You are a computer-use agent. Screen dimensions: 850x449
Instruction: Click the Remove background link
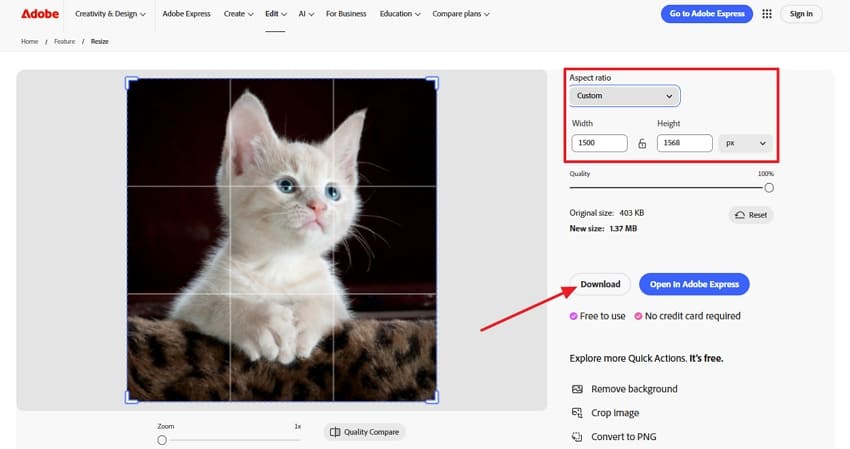point(634,389)
